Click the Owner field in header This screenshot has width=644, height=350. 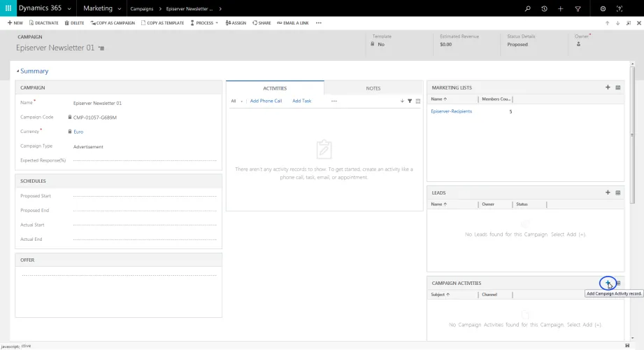point(579,44)
